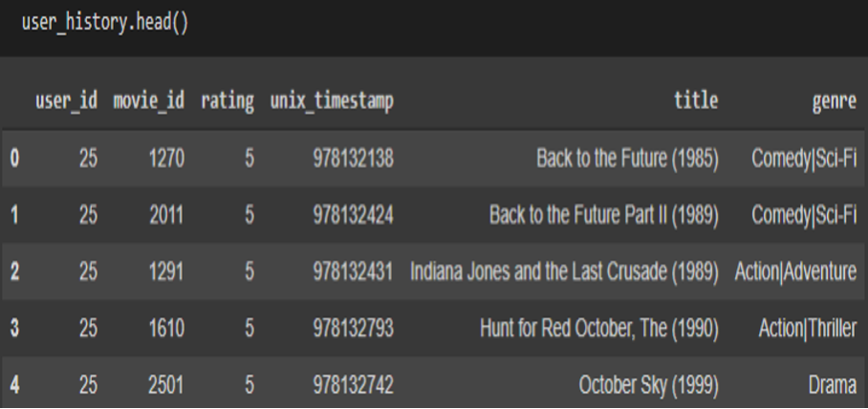This screenshot has width=868, height=409.
Task: Click the Action|Adventure genre cell
Action: [795, 271]
